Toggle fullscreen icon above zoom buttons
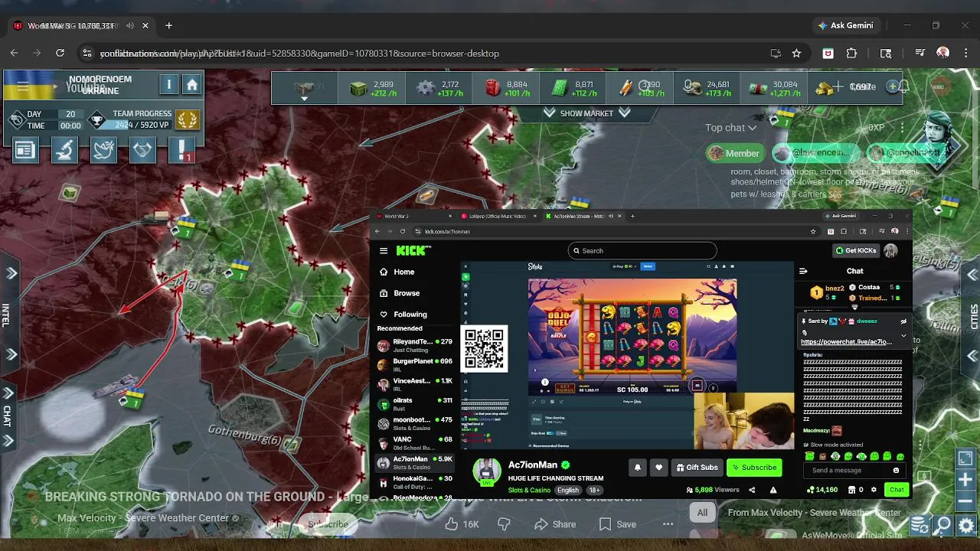Viewport: 980px width, 551px height. pyautogui.click(x=965, y=458)
